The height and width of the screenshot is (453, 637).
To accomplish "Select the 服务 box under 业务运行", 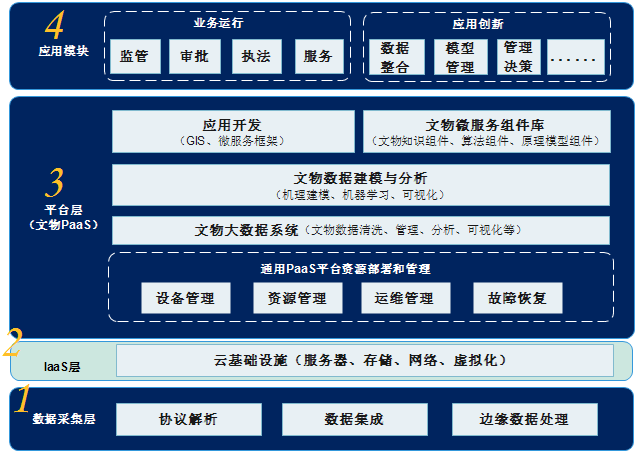I will [x=318, y=57].
